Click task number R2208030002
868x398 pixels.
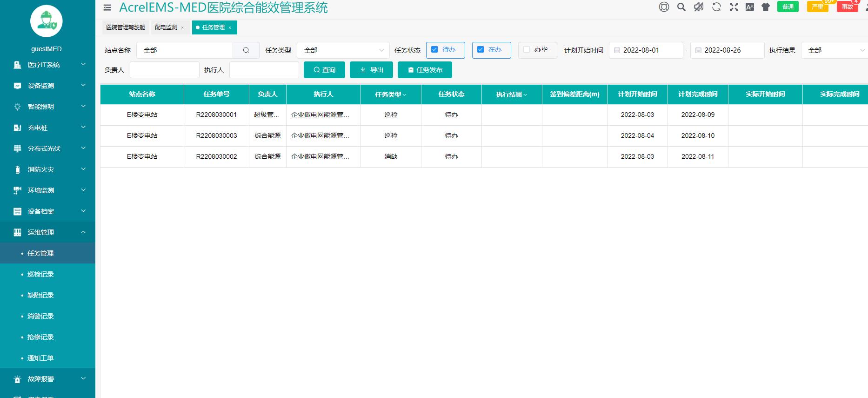click(216, 156)
